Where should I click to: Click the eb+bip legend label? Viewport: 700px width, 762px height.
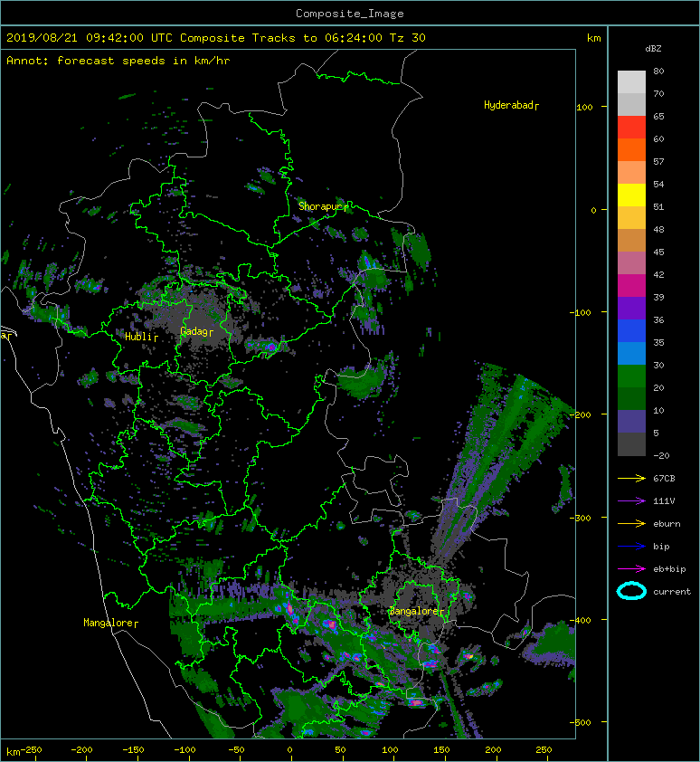tap(669, 569)
